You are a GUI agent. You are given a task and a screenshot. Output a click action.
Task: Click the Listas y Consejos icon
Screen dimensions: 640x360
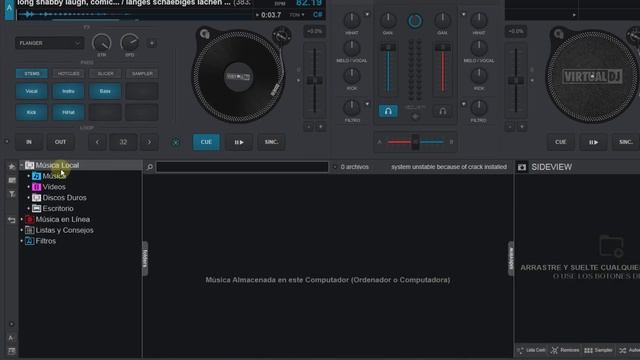click(29, 230)
